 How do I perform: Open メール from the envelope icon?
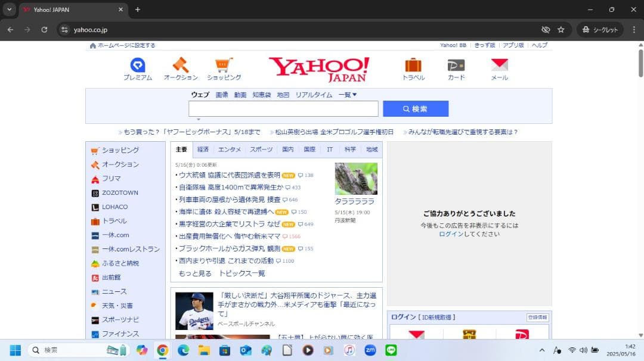pos(499,66)
